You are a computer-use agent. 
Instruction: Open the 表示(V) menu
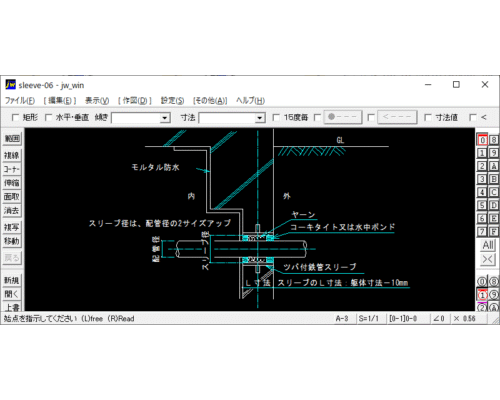coord(97,100)
